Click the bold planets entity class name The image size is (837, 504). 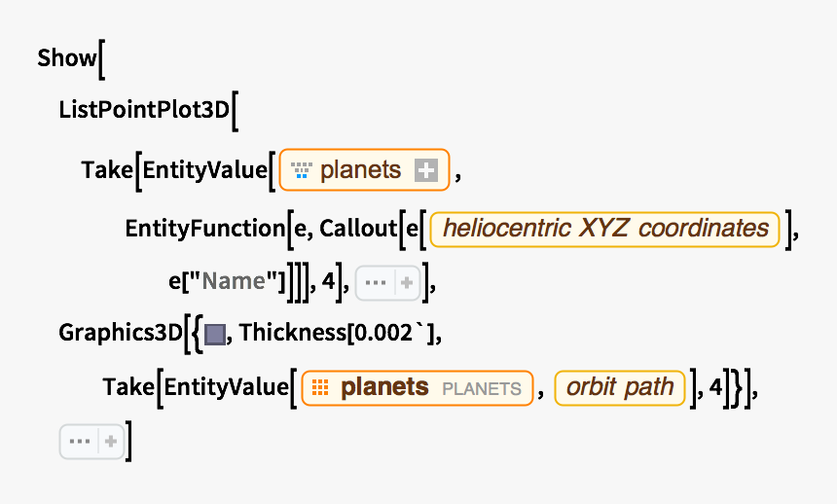384,387
